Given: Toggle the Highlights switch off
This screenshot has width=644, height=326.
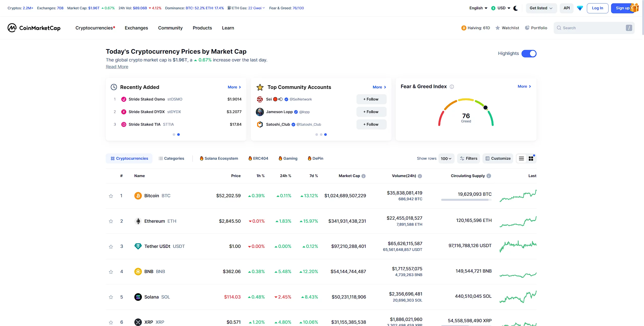Looking at the screenshot, I should 529,53.
